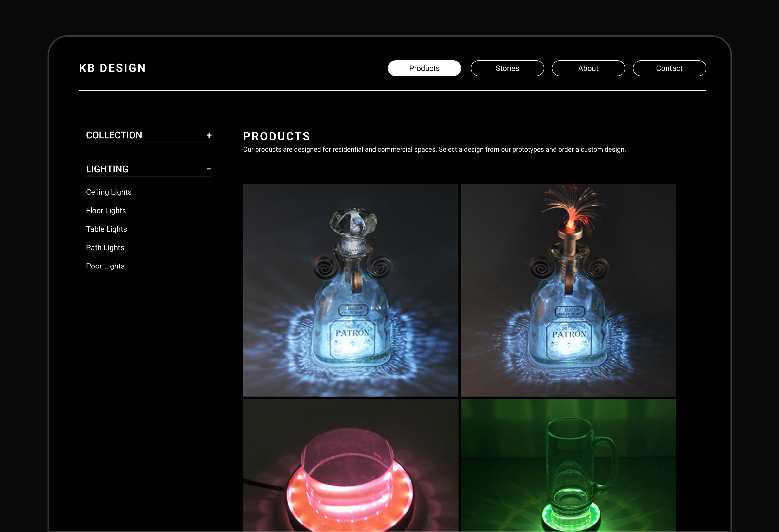
Task: Click the products description paragraph
Action: pos(434,150)
